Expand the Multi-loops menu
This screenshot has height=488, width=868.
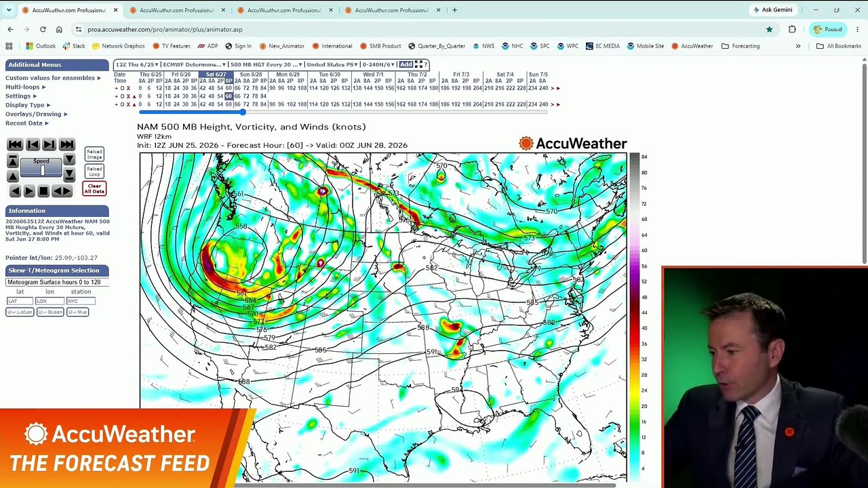[26, 87]
